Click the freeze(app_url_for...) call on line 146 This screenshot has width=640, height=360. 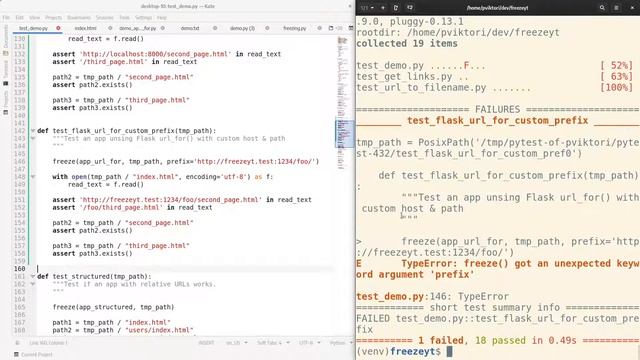186,161
